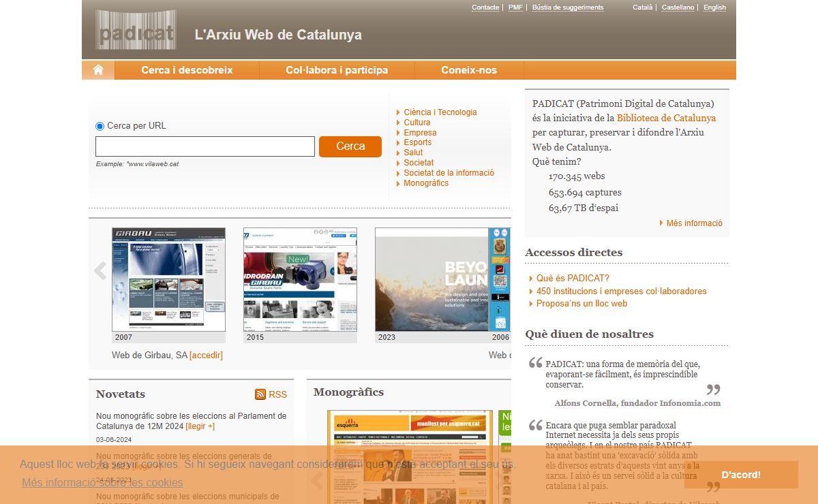Viewport: 818px width, 504px height.
Task: Browse the Societat category
Action: 419,163
